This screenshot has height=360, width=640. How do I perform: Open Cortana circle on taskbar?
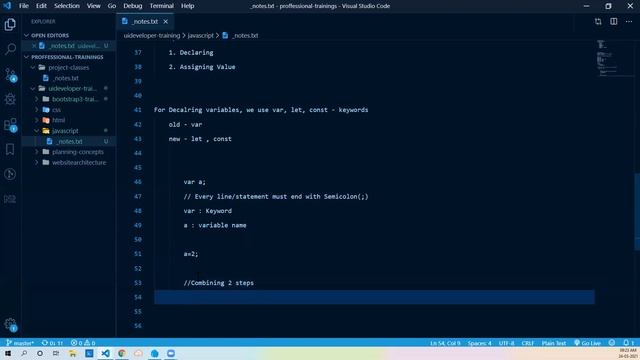pyautogui.click(x=40, y=353)
